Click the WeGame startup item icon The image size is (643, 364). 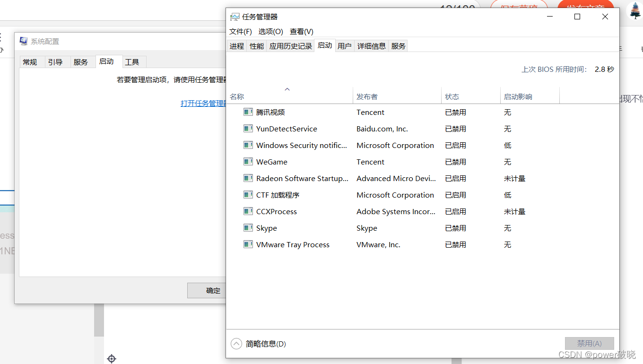248,162
